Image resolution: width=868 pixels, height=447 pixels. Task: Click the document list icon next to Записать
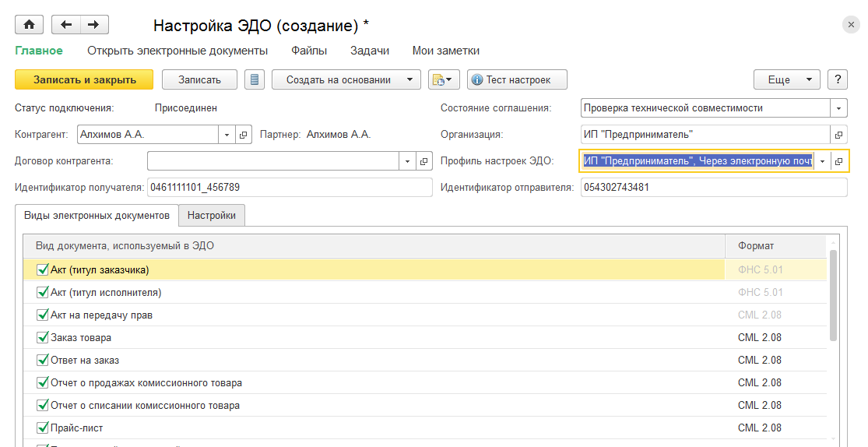tap(255, 79)
